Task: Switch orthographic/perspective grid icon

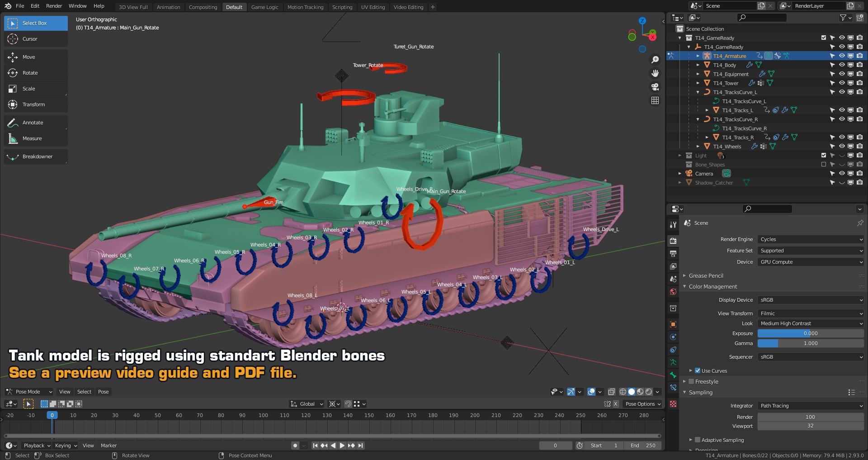Action: tap(655, 100)
